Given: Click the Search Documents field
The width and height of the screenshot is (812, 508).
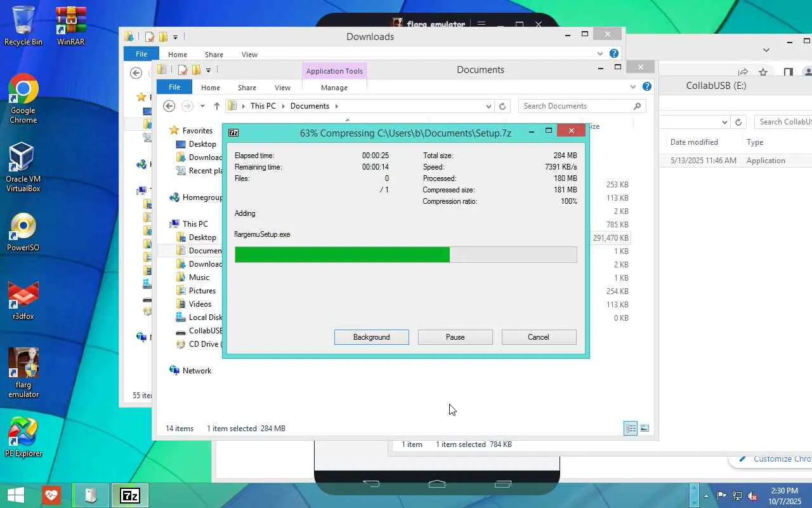Looking at the screenshot, I should (x=582, y=106).
